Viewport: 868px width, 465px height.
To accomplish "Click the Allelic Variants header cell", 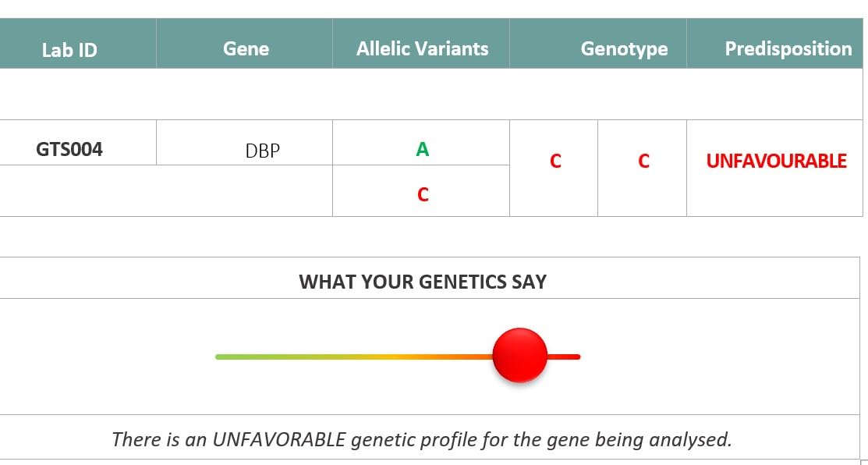I will [422, 48].
